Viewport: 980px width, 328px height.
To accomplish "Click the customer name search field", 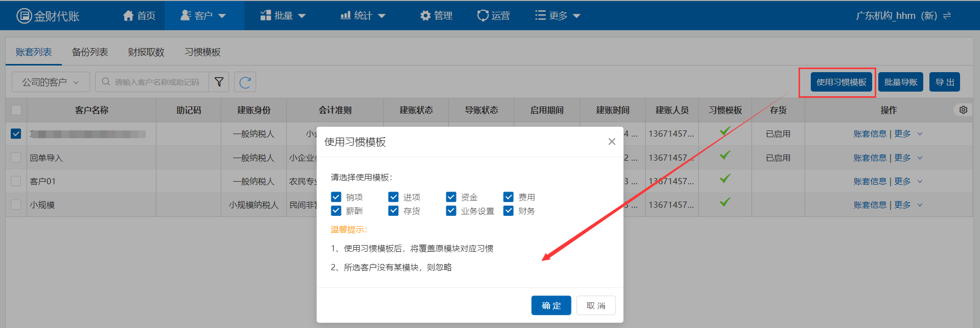I will tap(156, 82).
